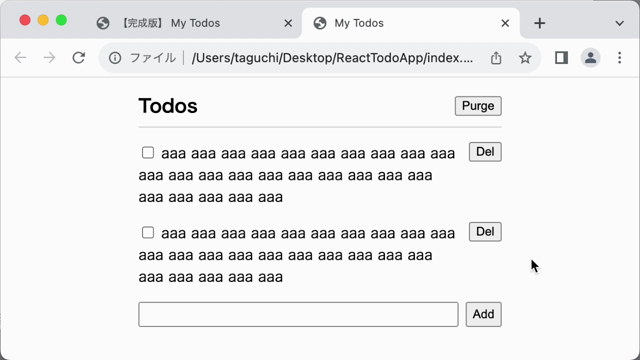640x360 pixels.
Task: Close the 【完成版】 My Todos tab
Action: [x=288, y=23]
